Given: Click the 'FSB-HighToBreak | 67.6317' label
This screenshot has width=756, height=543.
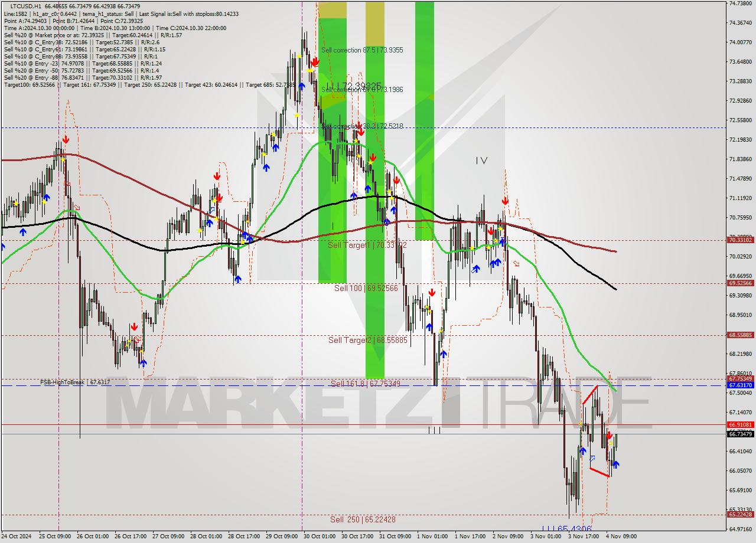Looking at the screenshot, I should coord(75,382).
